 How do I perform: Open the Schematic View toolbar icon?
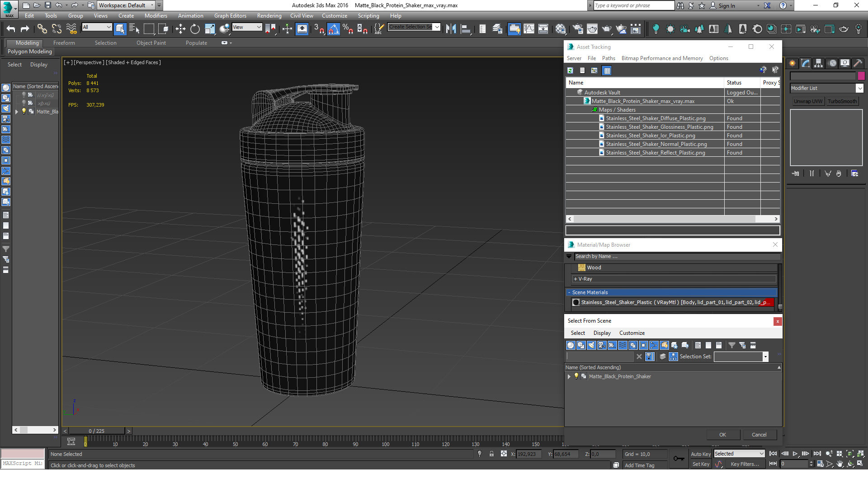point(543,29)
